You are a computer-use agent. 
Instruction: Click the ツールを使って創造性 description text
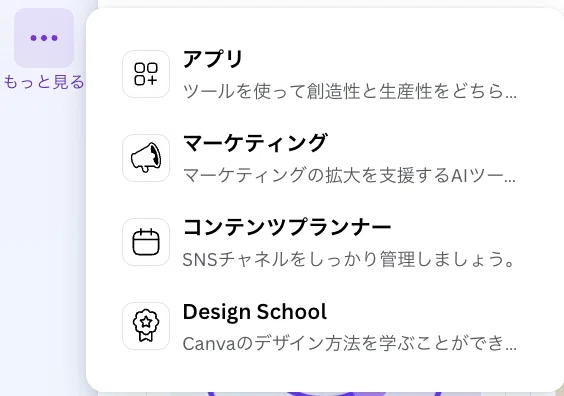point(349,91)
